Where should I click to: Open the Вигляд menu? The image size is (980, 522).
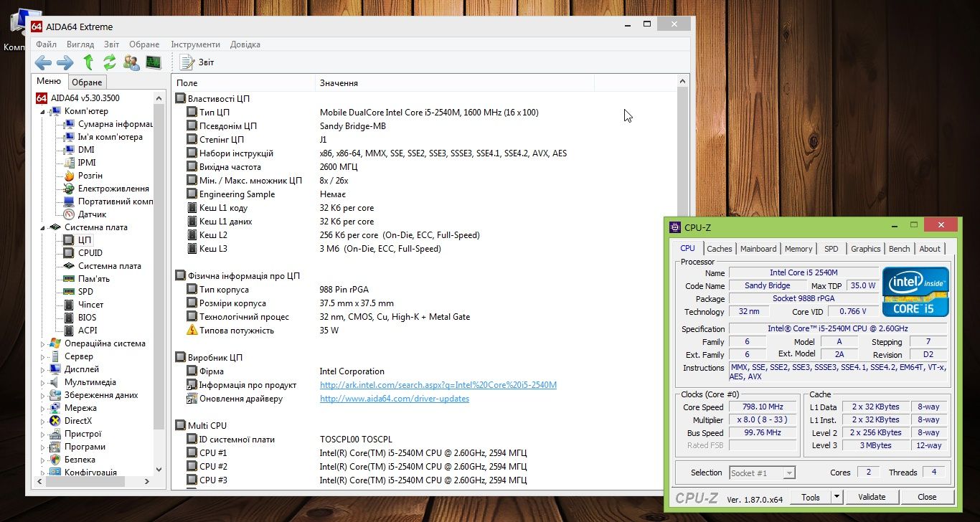[x=80, y=44]
